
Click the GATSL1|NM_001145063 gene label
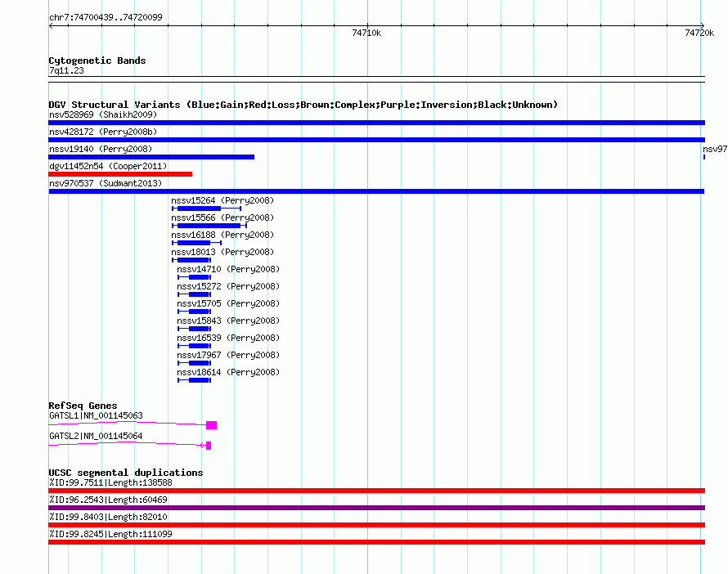tap(96, 415)
